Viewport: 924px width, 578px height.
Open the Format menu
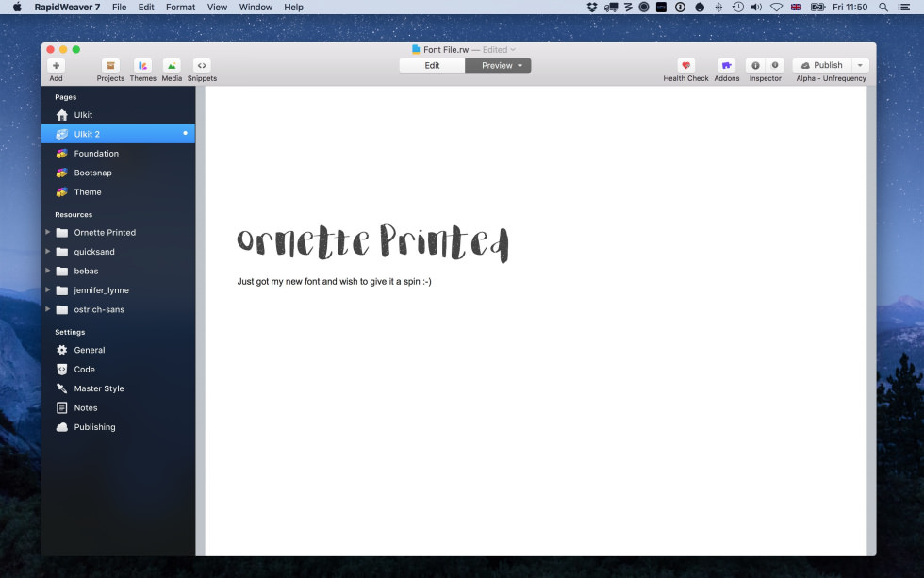(x=180, y=7)
